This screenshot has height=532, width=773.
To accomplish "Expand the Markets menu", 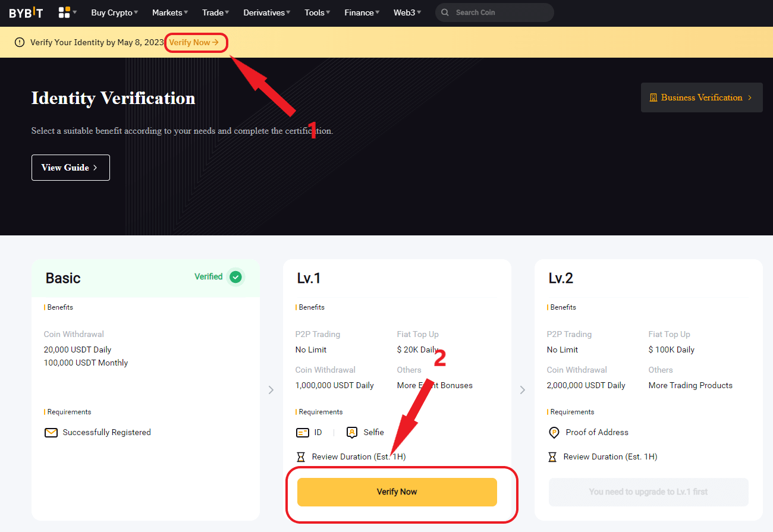I will pyautogui.click(x=170, y=12).
